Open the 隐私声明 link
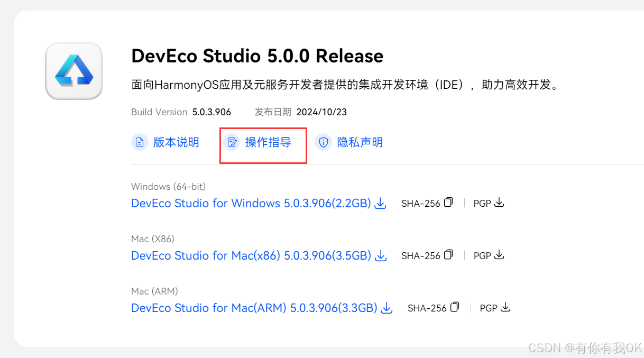The width and height of the screenshot is (644, 358). 360,142
